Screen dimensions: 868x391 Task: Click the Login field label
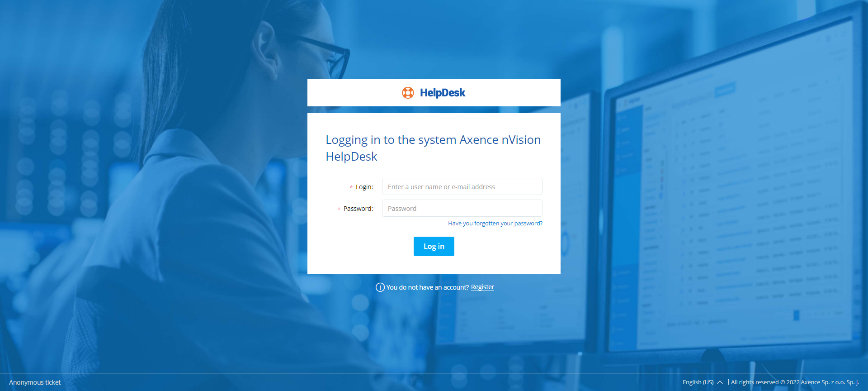pos(364,187)
